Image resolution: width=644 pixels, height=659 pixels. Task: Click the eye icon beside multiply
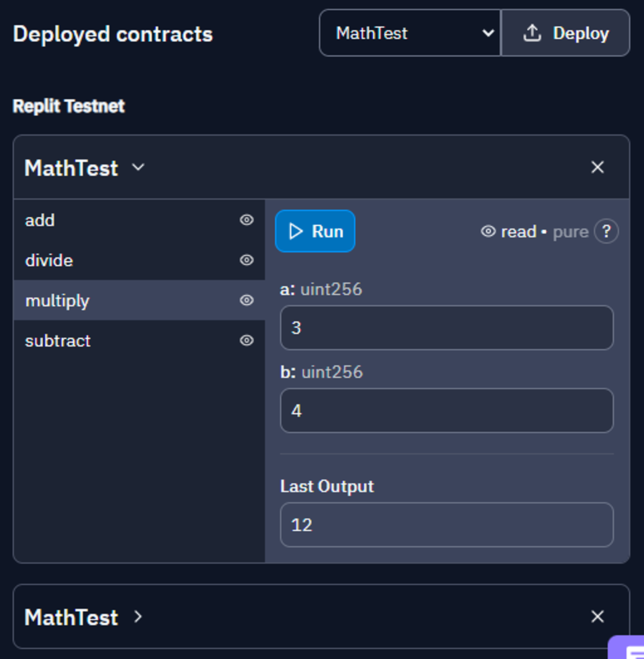[247, 300]
